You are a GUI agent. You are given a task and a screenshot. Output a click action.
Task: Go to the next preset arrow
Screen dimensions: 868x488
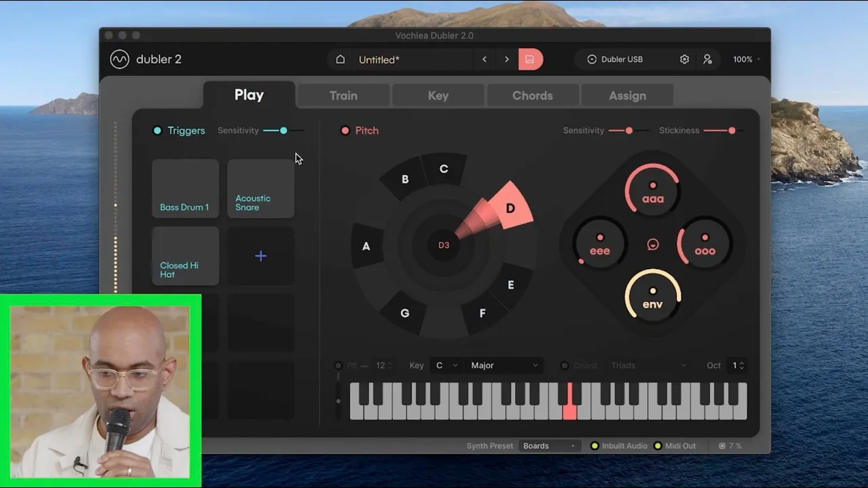[x=507, y=59]
